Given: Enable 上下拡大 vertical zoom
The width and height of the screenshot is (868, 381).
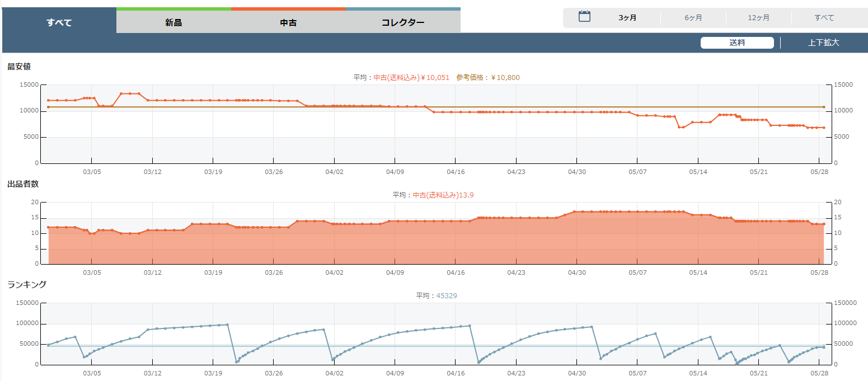Looking at the screenshot, I should [x=823, y=43].
